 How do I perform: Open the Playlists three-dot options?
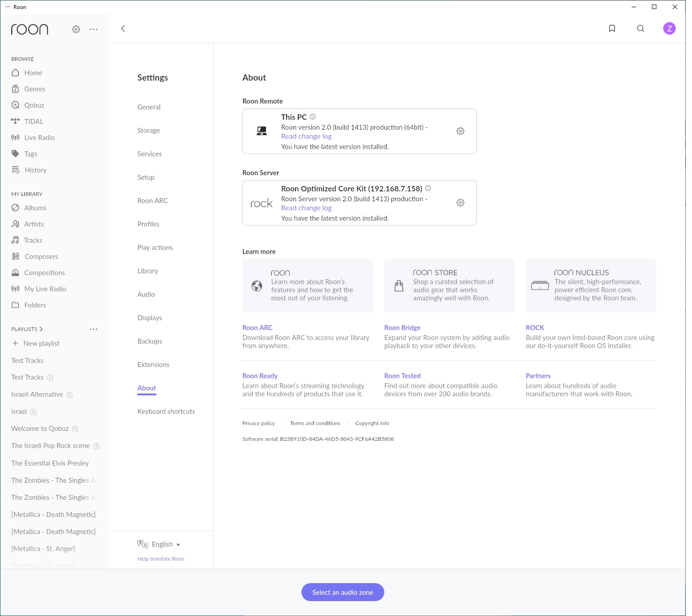coord(94,329)
